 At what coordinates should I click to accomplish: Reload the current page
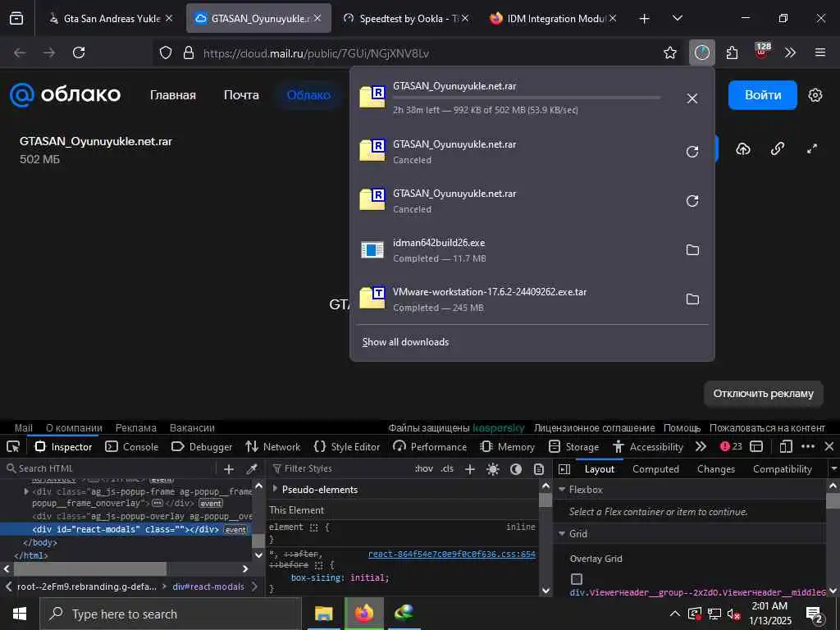click(79, 52)
